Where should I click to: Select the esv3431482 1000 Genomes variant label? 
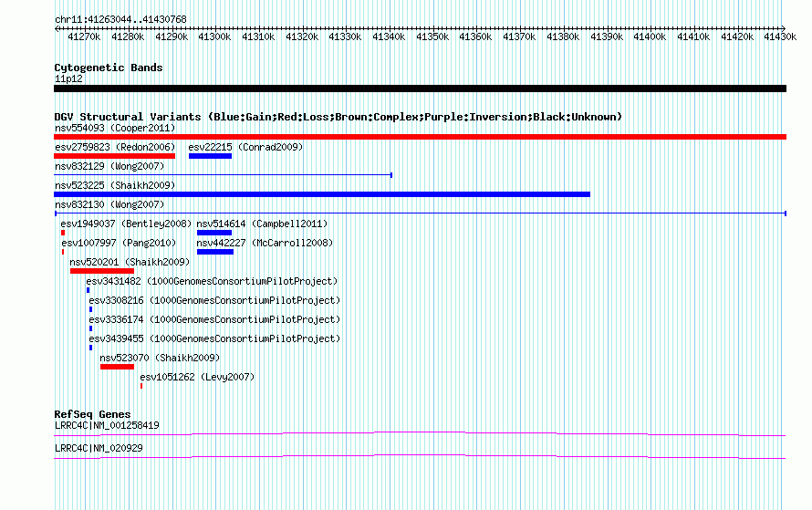(x=212, y=281)
